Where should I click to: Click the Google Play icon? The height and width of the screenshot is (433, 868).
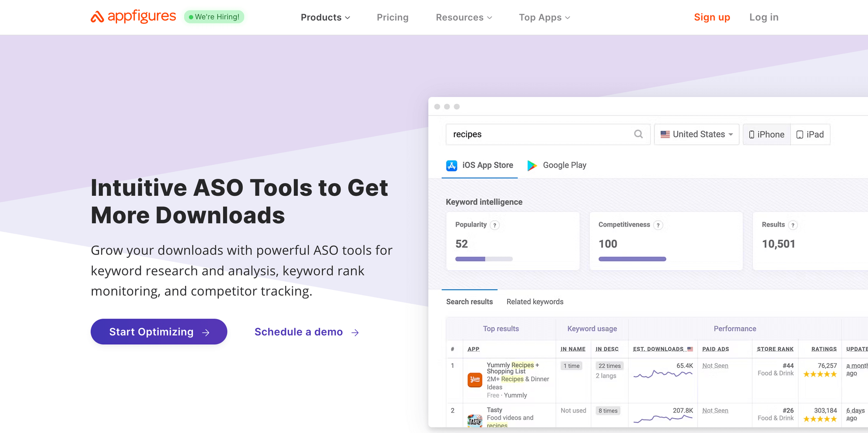532,165
